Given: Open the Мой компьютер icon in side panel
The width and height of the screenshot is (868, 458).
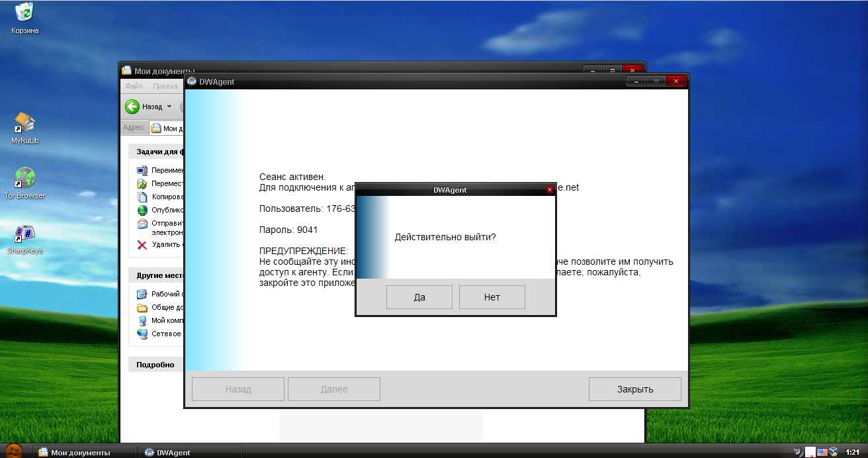Looking at the screenshot, I should [x=142, y=320].
